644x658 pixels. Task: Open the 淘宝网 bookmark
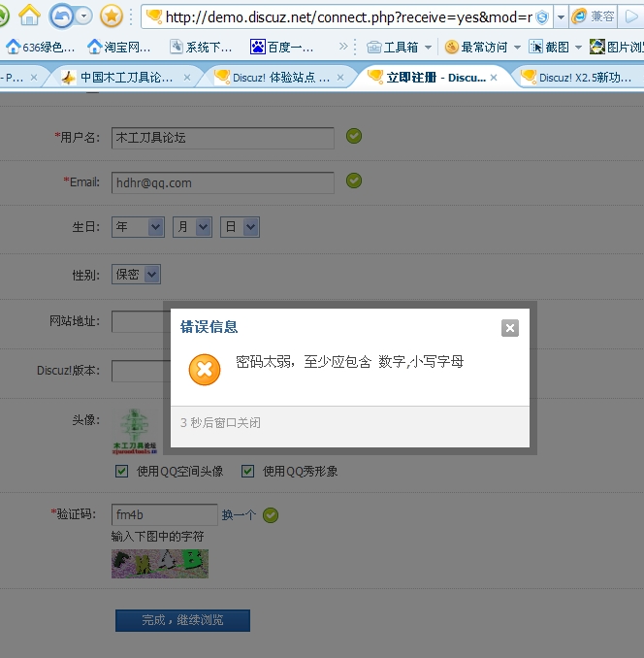click(119, 47)
